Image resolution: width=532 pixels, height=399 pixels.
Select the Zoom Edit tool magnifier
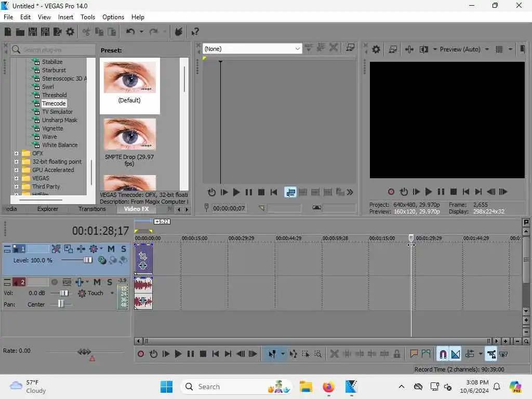318,354
